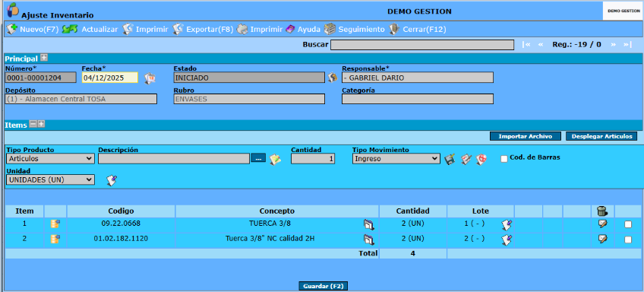Screen dimensions: 644x292
Task: Click the Descripción input field
Action: (174, 158)
